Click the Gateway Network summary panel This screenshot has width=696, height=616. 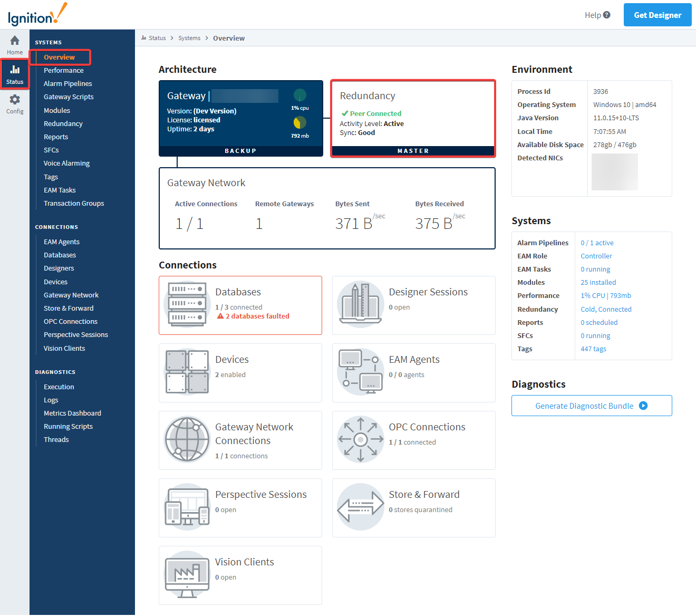pyautogui.click(x=327, y=208)
